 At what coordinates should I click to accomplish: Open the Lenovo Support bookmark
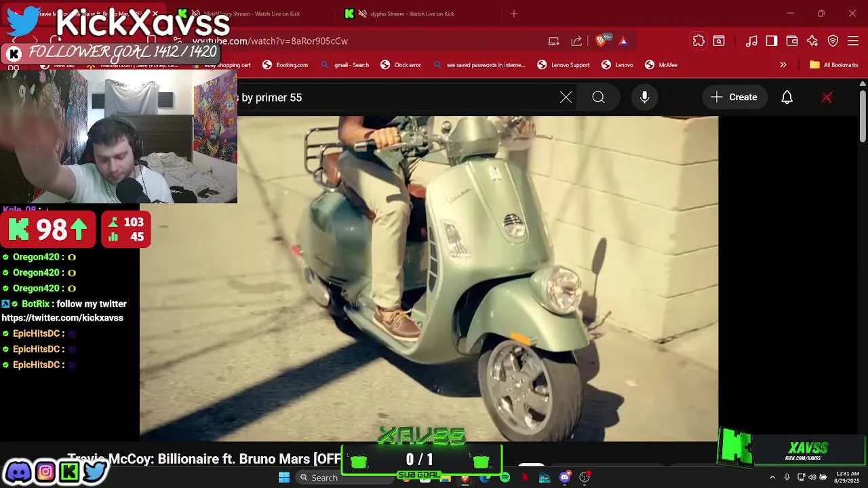563,65
